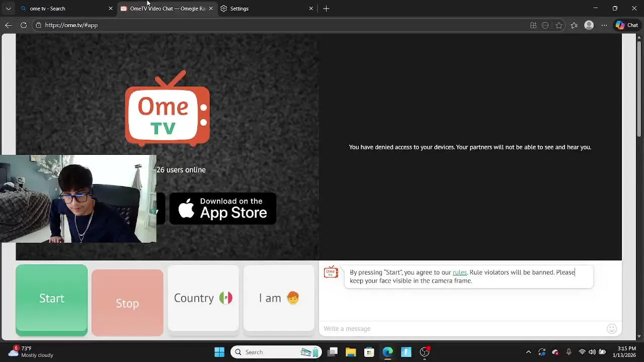Click the microphone tray icon
Image resolution: width=644 pixels, height=362 pixels.
coord(569,352)
